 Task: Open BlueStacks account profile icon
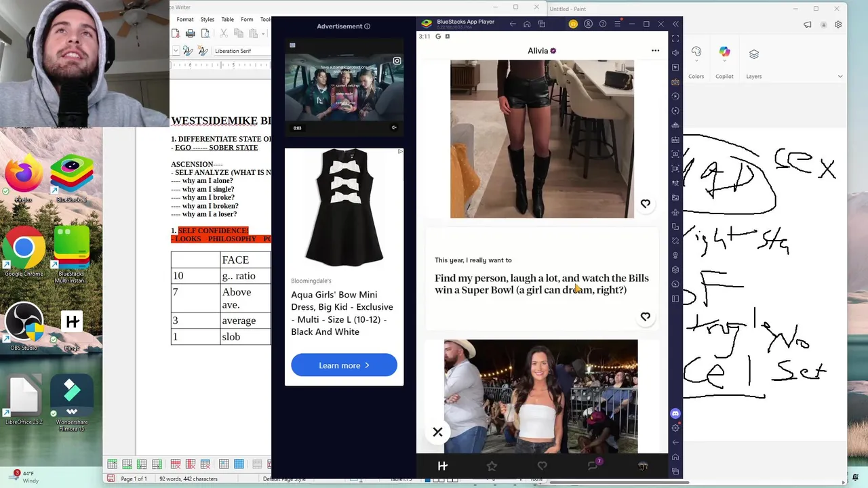coord(588,24)
